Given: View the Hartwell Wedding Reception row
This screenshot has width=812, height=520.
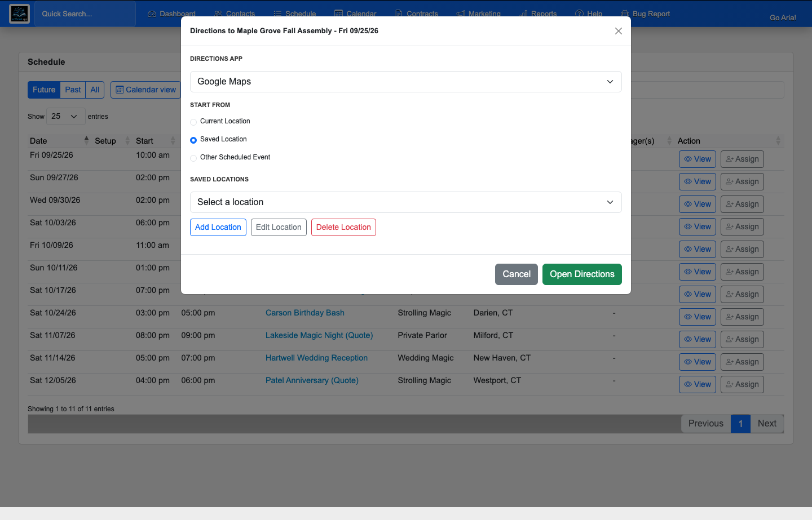Looking at the screenshot, I should (x=698, y=362).
